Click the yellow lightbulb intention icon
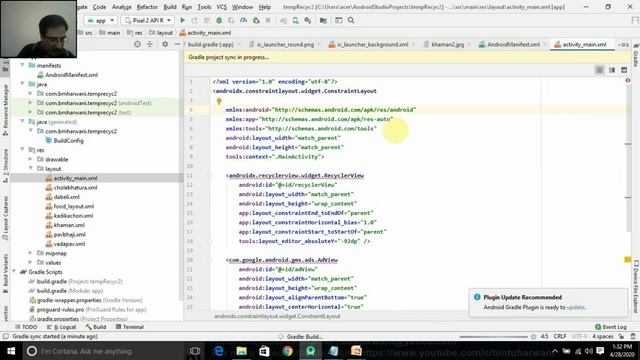This screenshot has width=640, height=360. point(219,101)
